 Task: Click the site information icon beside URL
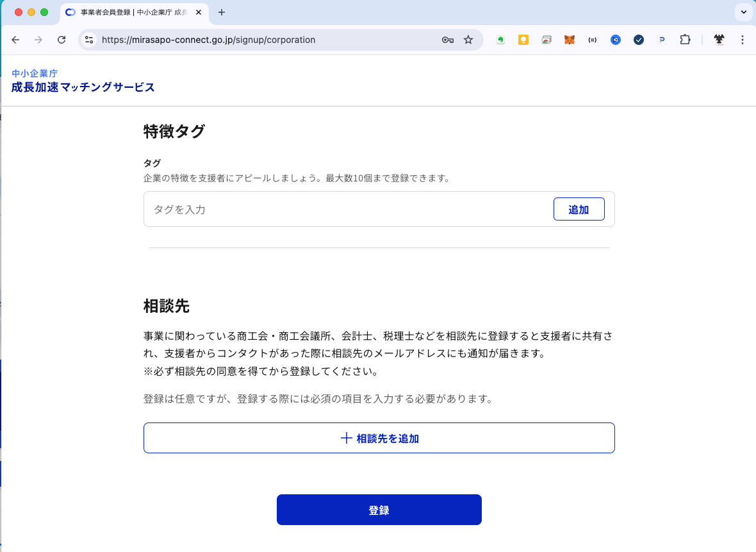pos(90,40)
